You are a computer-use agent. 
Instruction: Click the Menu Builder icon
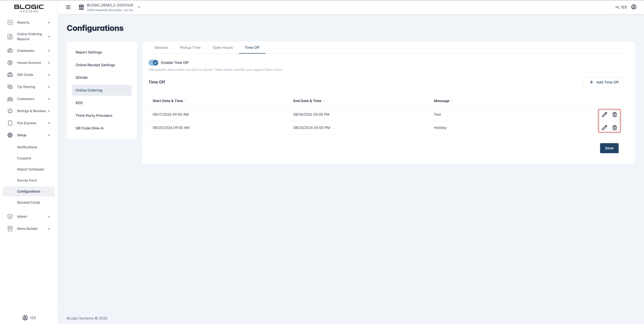pos(10,228)
